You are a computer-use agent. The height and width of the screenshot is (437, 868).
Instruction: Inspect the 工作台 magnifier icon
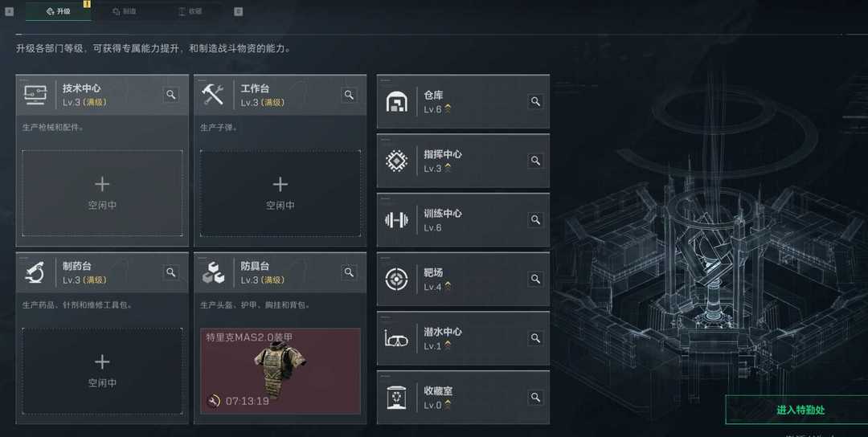[349, 95]
